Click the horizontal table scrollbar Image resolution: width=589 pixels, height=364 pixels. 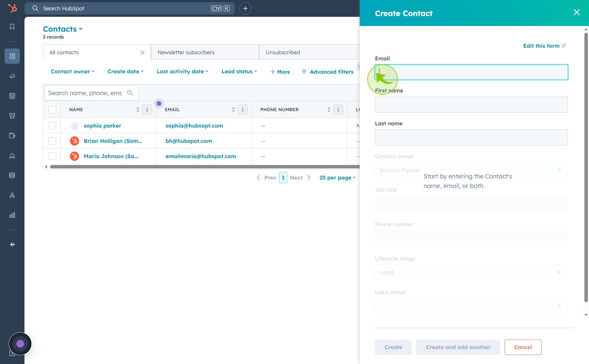tap(205, 167)
